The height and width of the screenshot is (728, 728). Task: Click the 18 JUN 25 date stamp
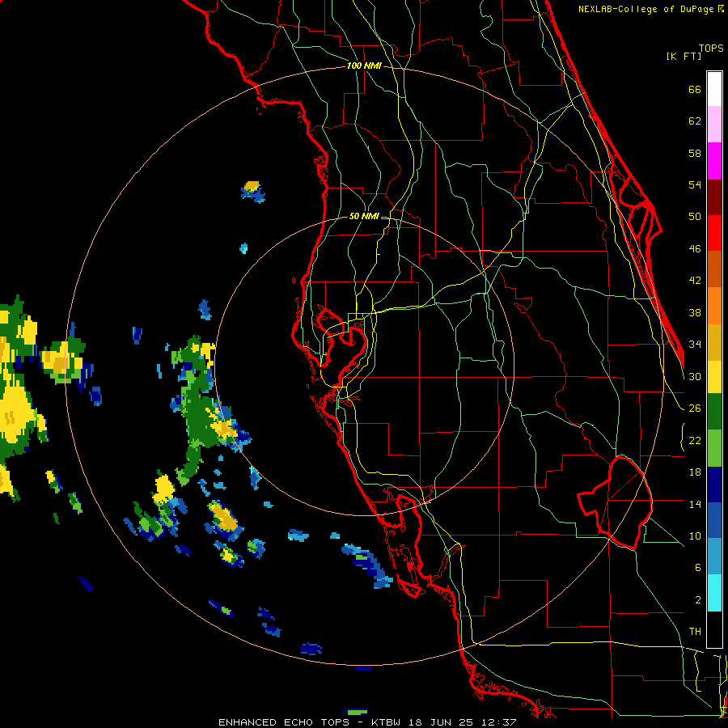[x=441, y=722]
